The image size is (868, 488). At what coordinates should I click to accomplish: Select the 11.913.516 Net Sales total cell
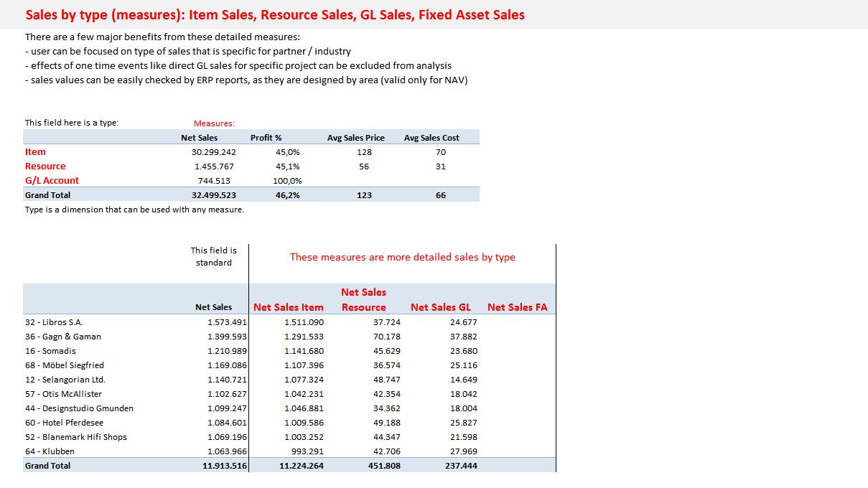(224, 466)
